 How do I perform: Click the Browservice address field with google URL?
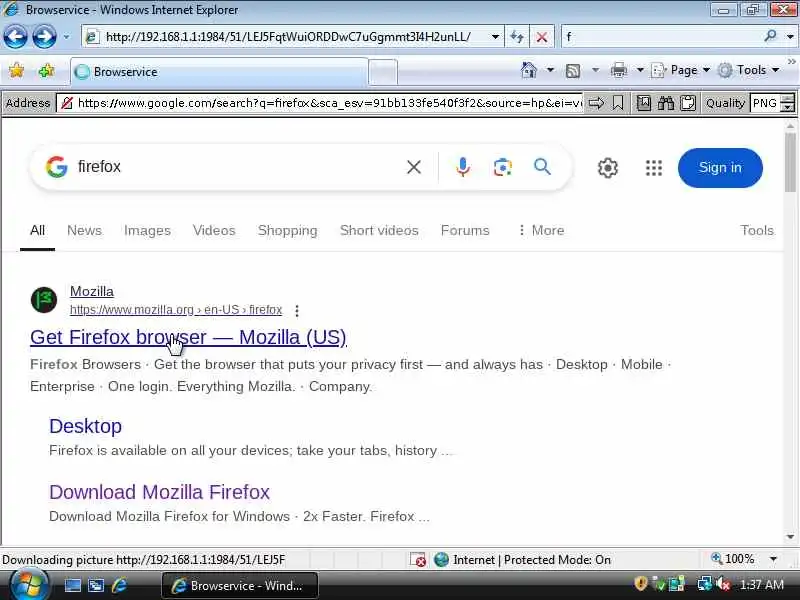pos(320,104)
